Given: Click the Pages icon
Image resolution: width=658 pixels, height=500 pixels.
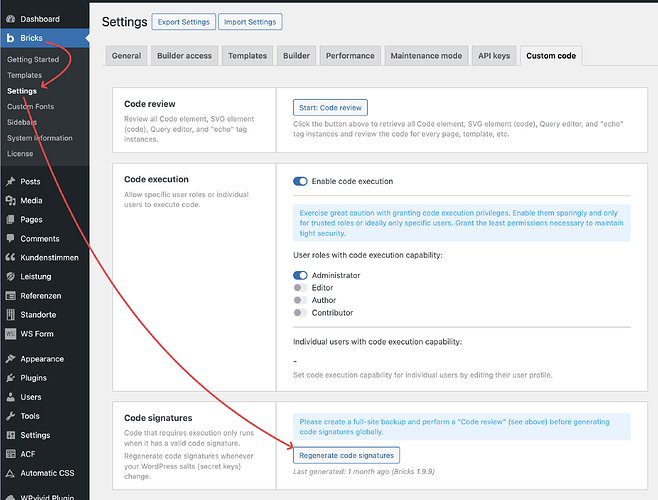Looking at the screenshot, I should pyautogui.click(x=10, y=219).
